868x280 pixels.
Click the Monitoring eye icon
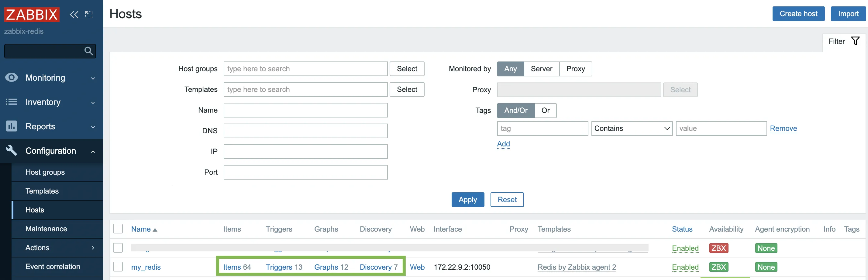12,78
